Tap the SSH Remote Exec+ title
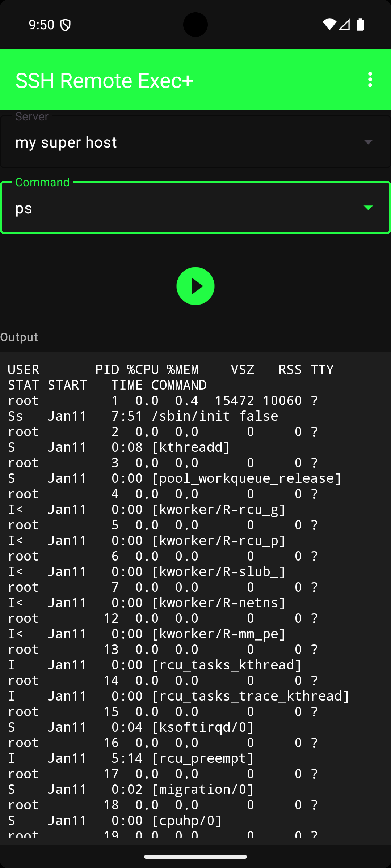 [x=104, y=80]
